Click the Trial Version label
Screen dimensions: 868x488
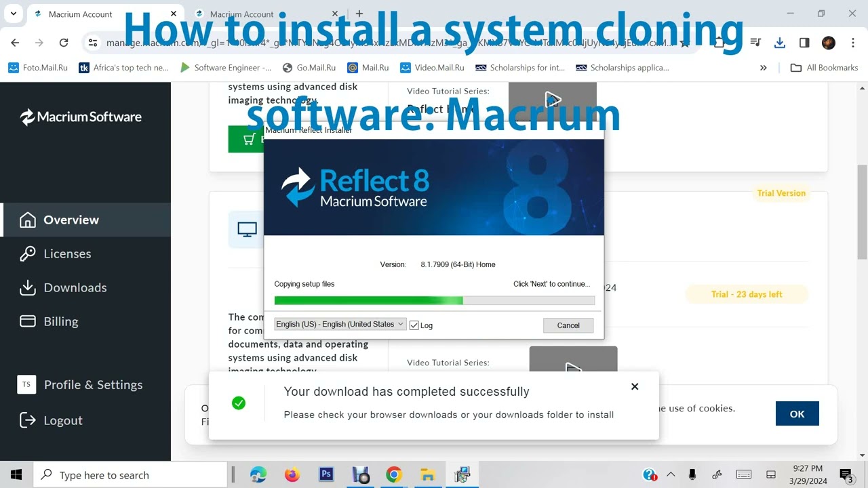(781, 193)
